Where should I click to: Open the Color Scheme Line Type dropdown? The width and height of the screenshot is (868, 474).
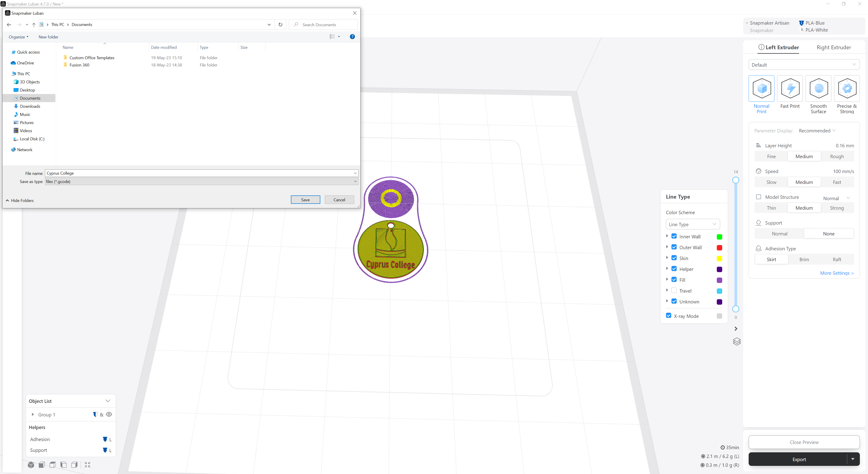pos(692,224)
